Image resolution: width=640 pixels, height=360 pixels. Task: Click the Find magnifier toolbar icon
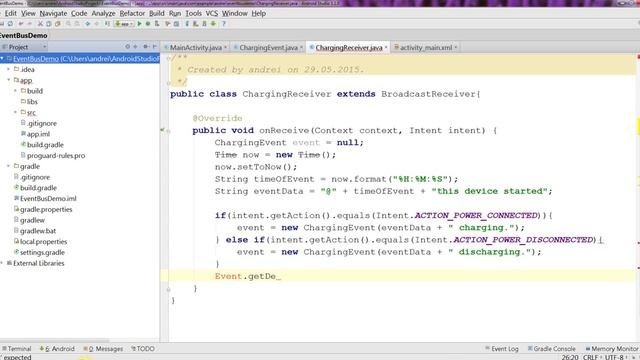[68, 24]
